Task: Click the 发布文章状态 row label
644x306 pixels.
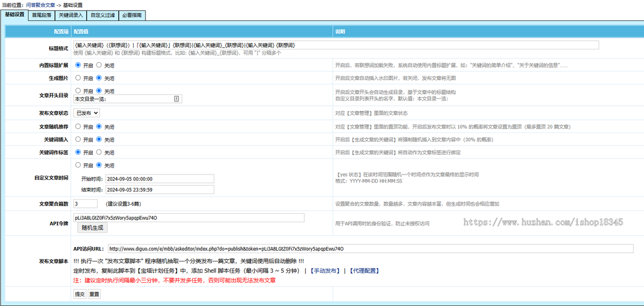Action: coord(54,113)
